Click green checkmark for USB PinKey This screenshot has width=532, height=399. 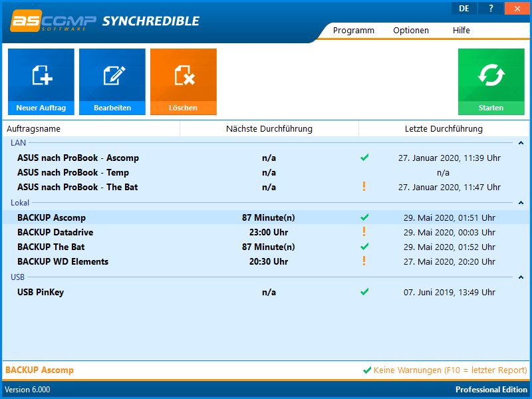(x=364, y=292)
